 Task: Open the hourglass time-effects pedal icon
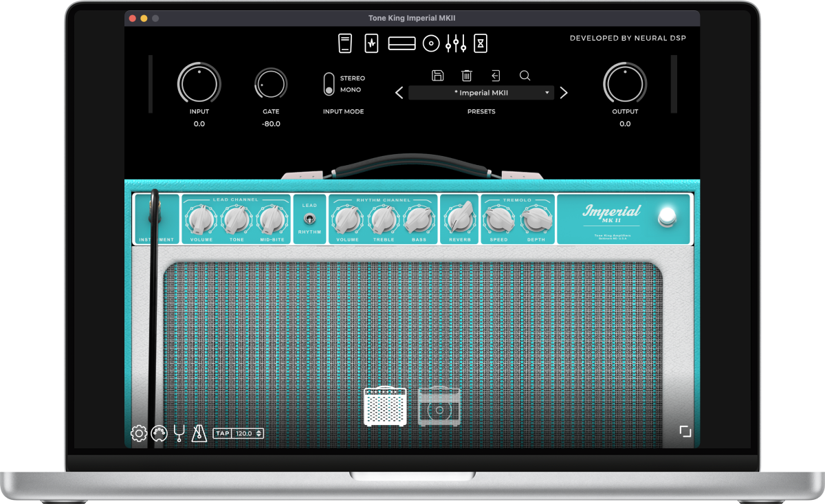[x=481, y=43]
